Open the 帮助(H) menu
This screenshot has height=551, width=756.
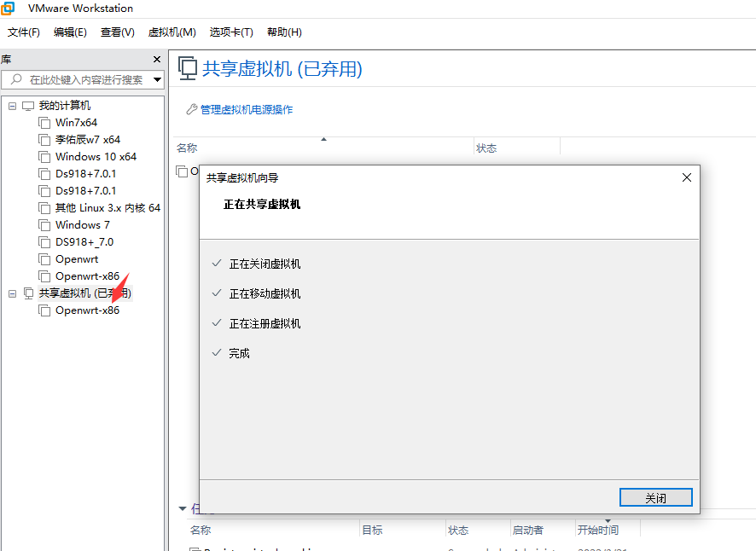[x=284, y=32]
